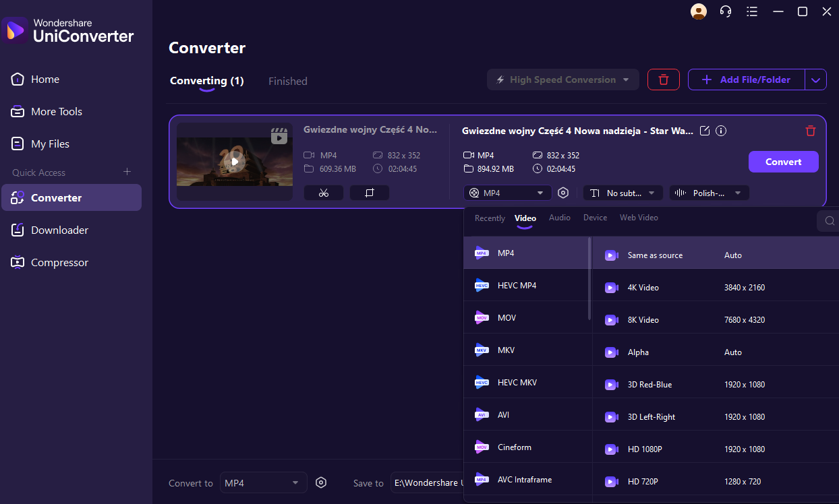The width and height of the screenshot is (839, 504).
Task: Expand the High Speed Conversion dropdown
Action: coord(563,80)
